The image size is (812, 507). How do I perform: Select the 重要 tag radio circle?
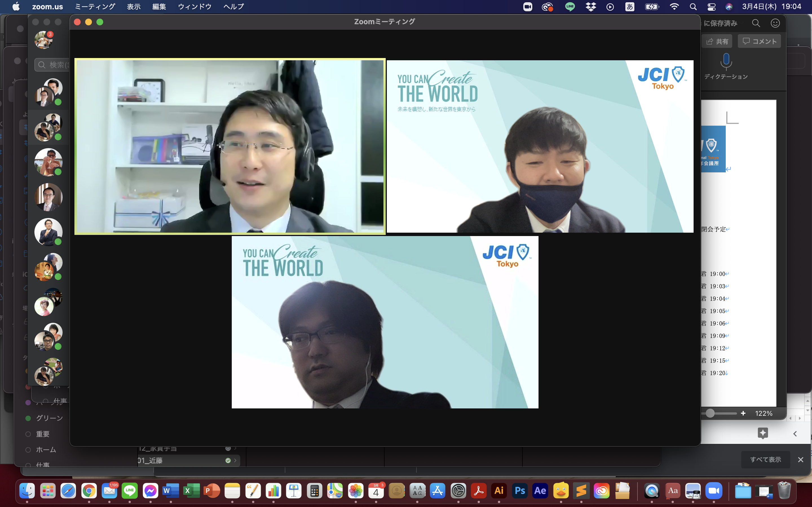coord(28,434)
